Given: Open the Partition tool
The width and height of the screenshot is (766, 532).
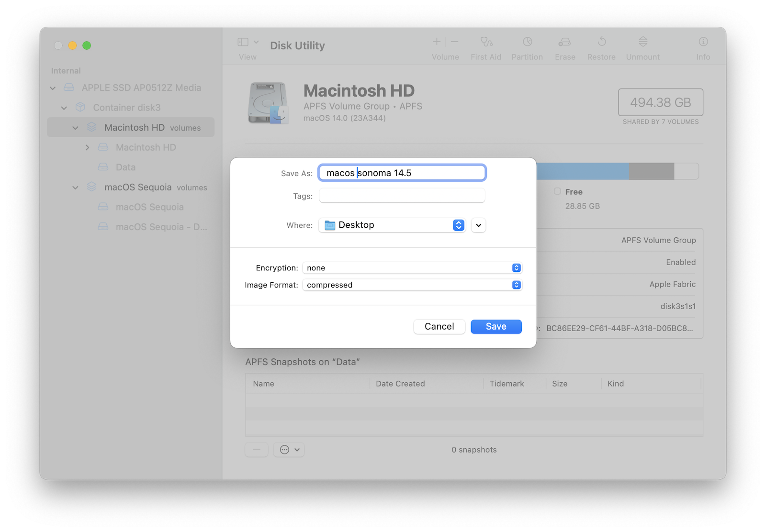Looking at the screenshot, I should coord(527,42).
